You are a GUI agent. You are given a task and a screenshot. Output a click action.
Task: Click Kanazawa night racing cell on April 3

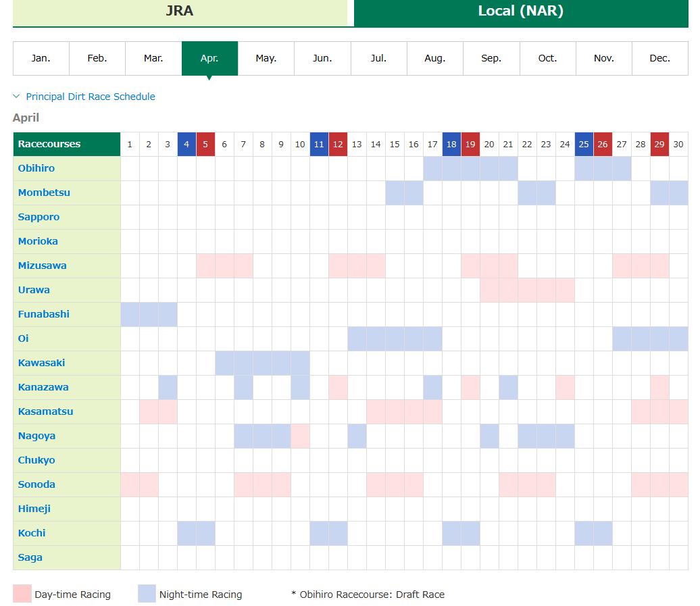coord(168,387)
